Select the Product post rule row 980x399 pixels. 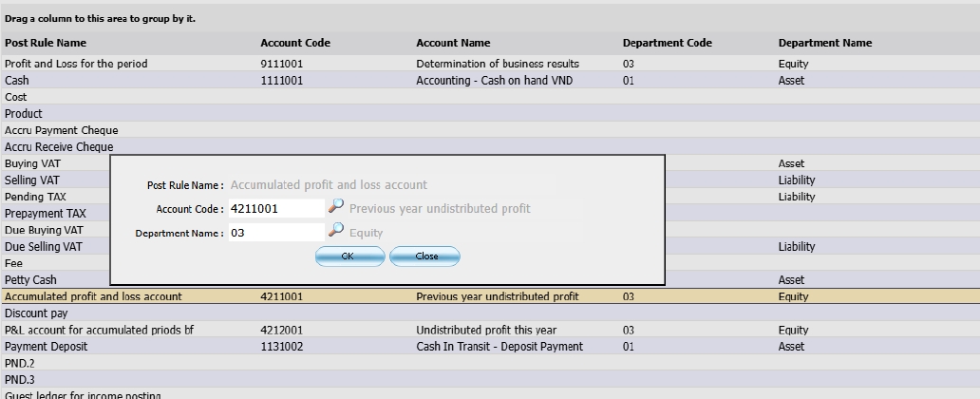pyautogui.click(x=24, y=114)
